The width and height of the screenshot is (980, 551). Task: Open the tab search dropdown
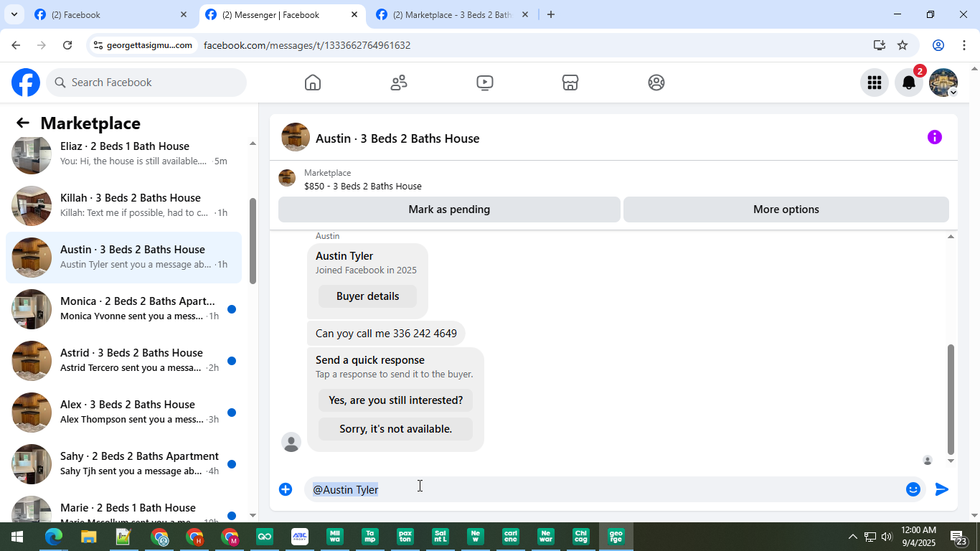(x=14, y=14)
